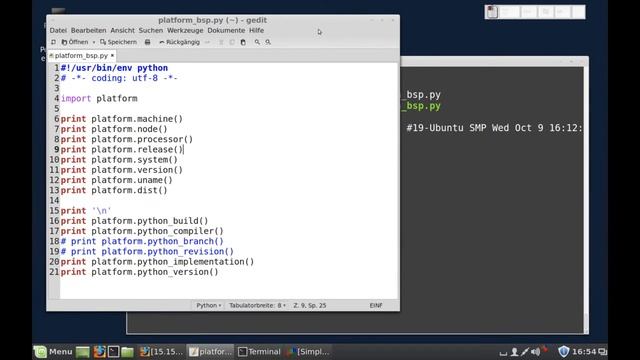Open the Ansicht menu

pyautogui.click(x=122, y=30)
